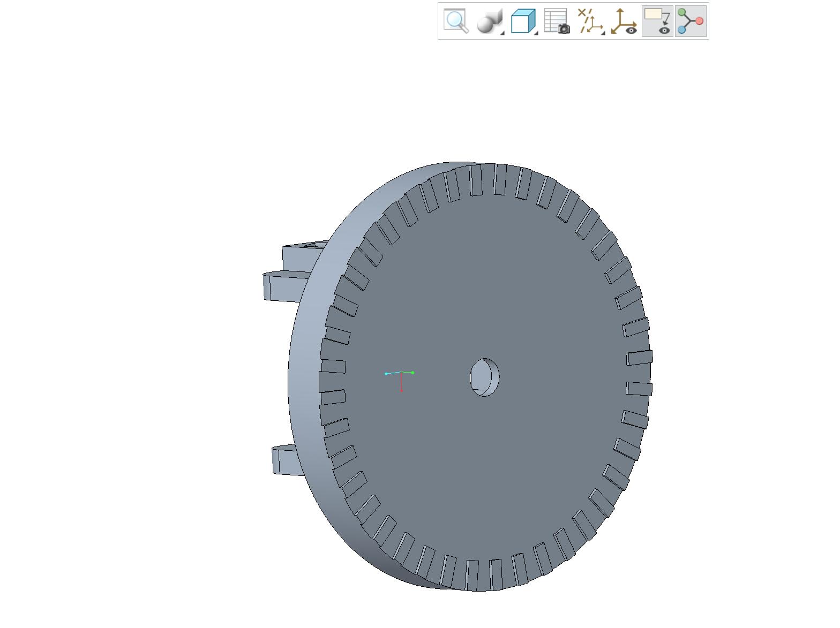This screenshot has width=840, height=628.
Task: Click the datum display filters icon
Action: click(589, 21)
